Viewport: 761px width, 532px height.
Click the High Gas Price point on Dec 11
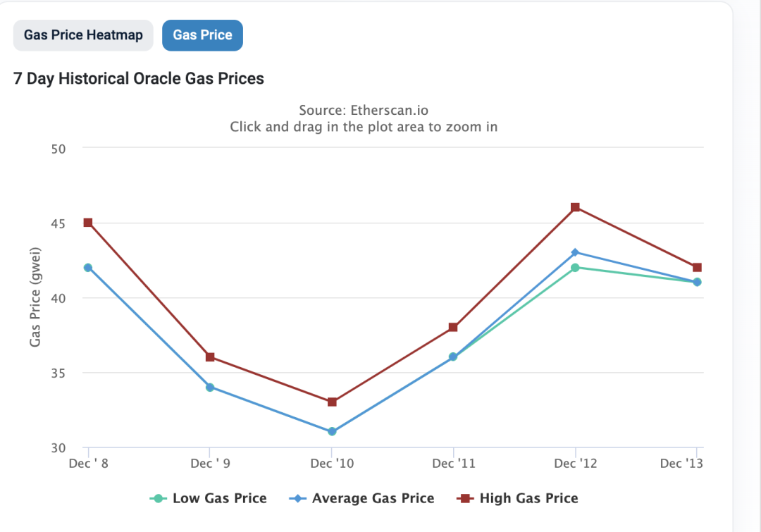tap(453, 327)
